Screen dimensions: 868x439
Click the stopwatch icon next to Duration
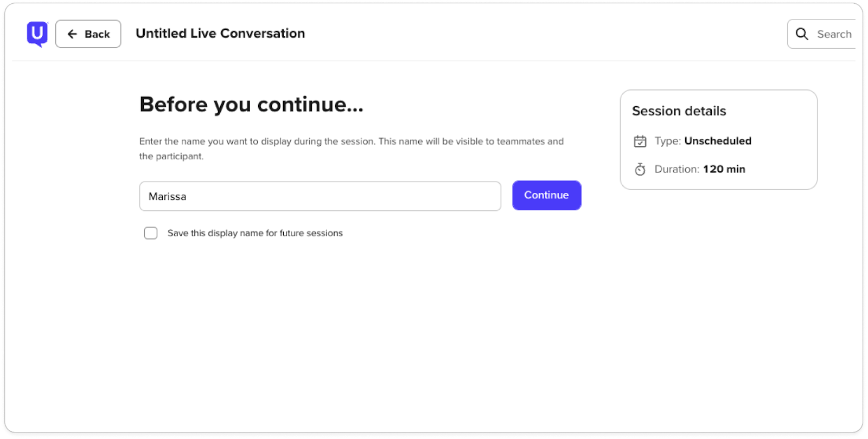(x=640, y=170)
